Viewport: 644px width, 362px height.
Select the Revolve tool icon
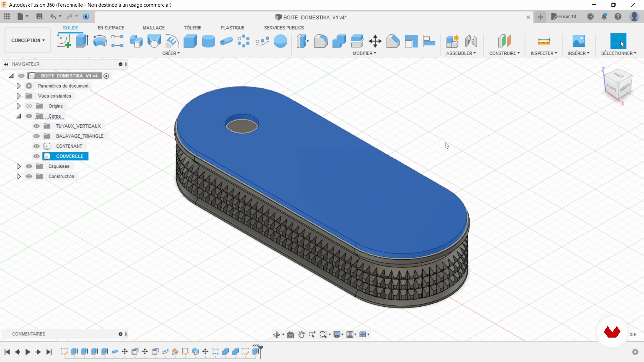100,41
